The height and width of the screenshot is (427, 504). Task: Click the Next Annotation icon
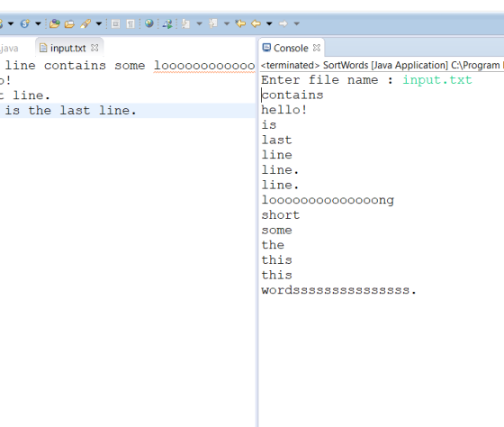[185, 23]
